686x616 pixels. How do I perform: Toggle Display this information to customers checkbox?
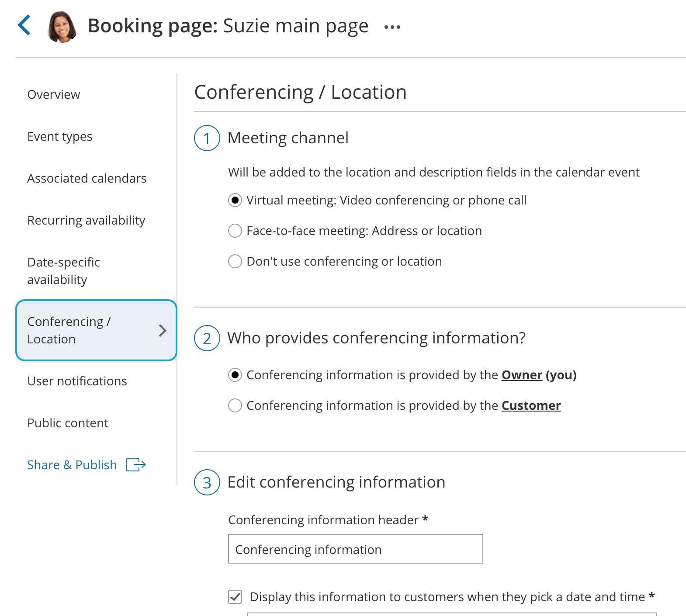(235, 597)
